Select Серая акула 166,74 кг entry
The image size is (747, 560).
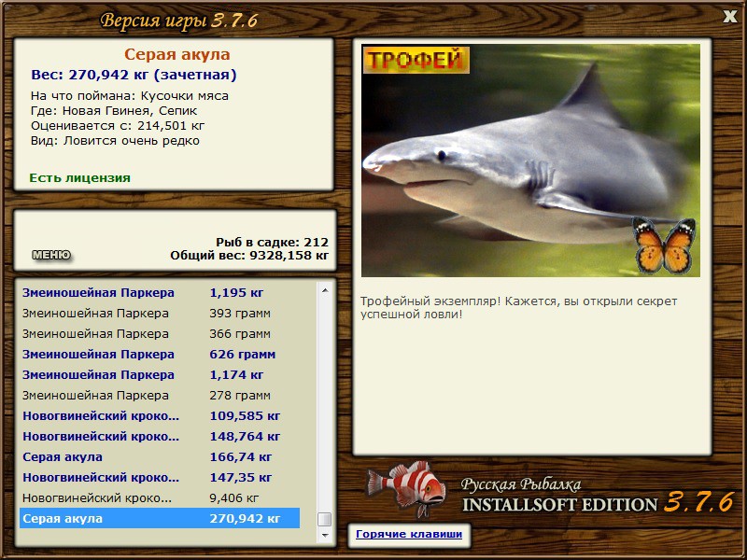coord(160,456)
